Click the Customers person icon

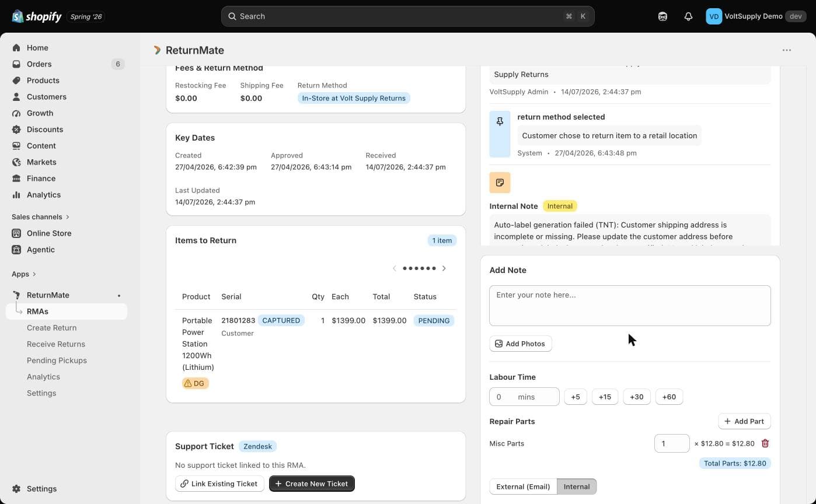(x=16, y=97)
